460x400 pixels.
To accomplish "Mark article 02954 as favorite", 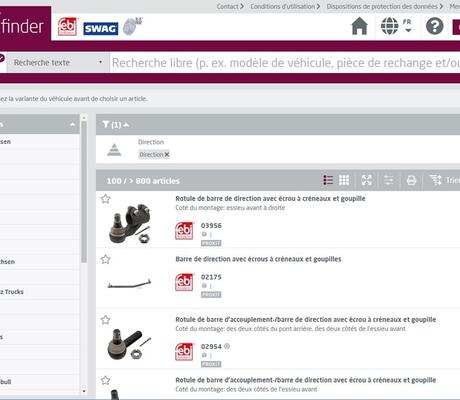I will tap(105, 320).
